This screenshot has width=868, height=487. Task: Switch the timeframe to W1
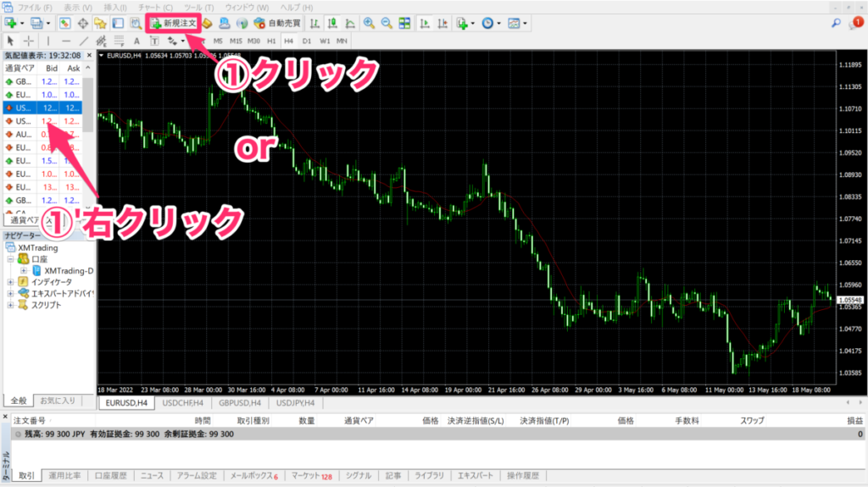[325, 41]
